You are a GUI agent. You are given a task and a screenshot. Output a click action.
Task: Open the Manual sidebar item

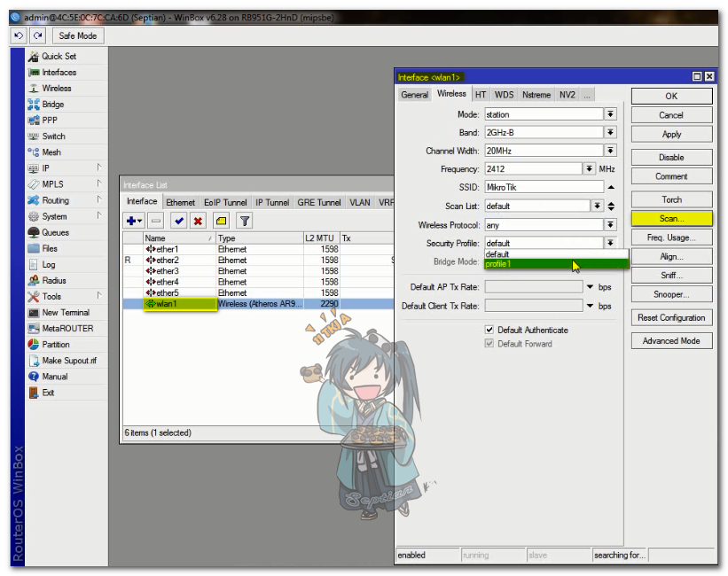coord(55,377)
